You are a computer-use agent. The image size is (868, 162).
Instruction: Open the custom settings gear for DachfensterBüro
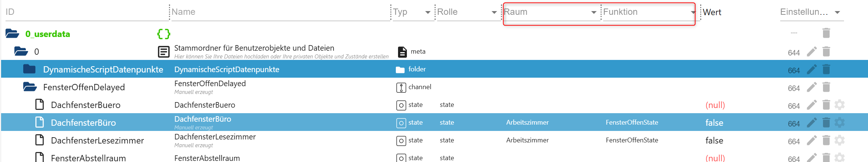tap(840, 122)
